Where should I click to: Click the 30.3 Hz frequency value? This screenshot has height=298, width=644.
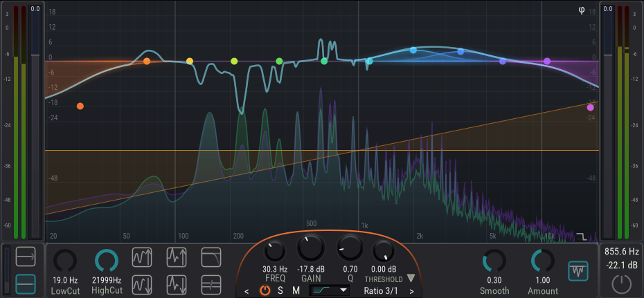point(275,270)
